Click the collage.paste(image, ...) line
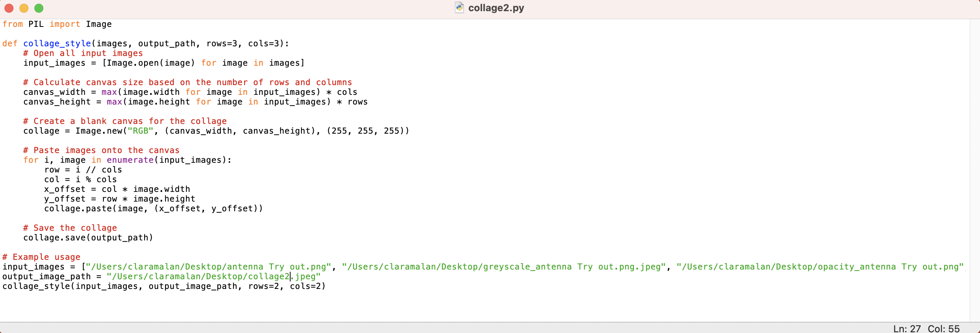 [x=154, y=208]
